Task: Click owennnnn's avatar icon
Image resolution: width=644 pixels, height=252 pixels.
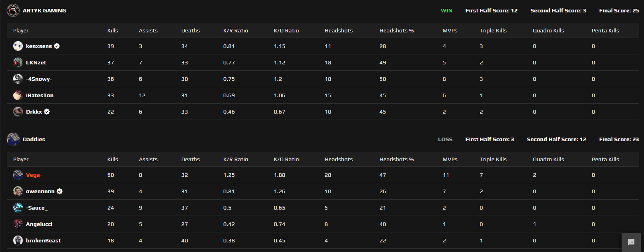Action: coord(18,191)
